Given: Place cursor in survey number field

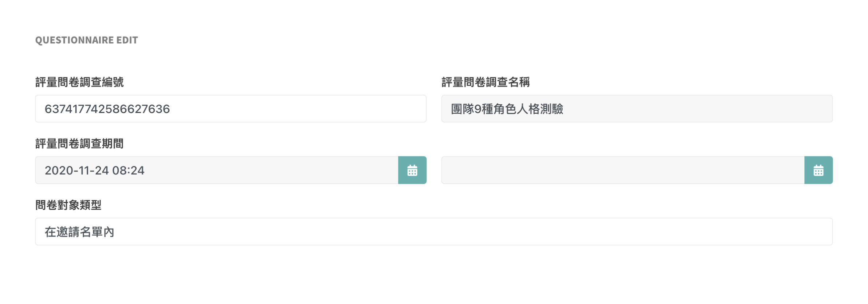Looking at the screenshot, I should (x=230, y=109).
